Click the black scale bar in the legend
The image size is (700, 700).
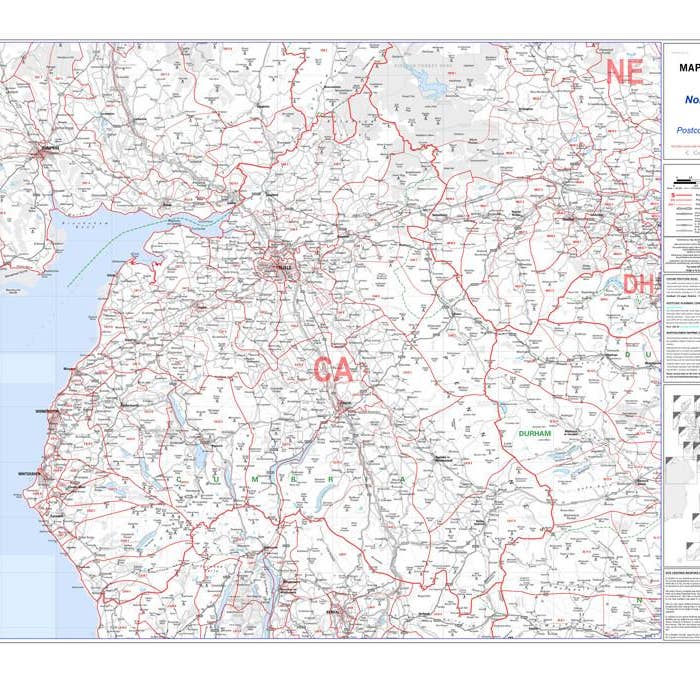tap(687, 181)
